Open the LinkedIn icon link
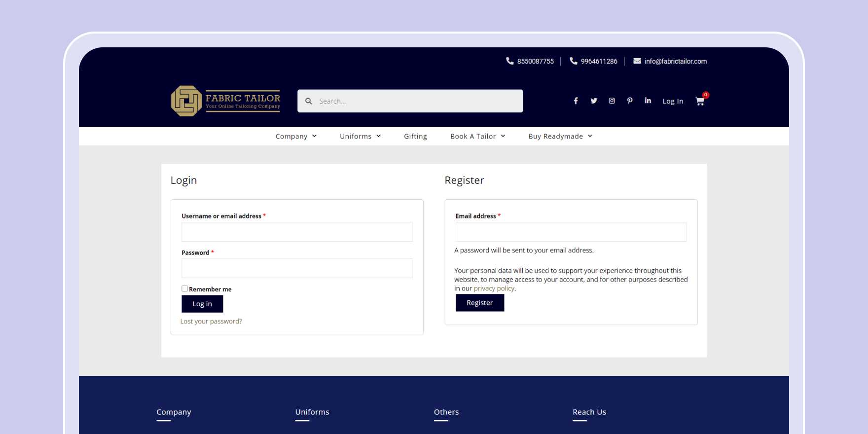 648,101
